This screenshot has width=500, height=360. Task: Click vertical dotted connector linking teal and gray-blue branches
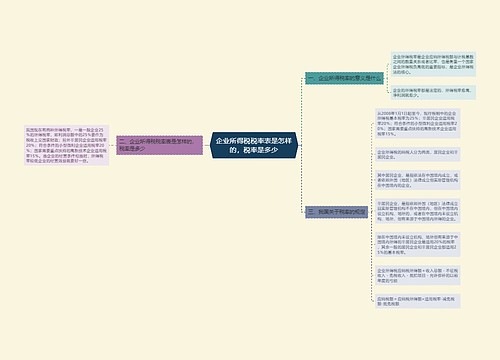click(302, 145)
